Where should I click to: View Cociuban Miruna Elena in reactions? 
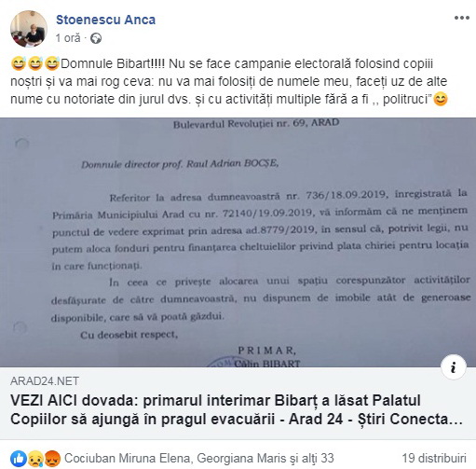click(127, 458)
